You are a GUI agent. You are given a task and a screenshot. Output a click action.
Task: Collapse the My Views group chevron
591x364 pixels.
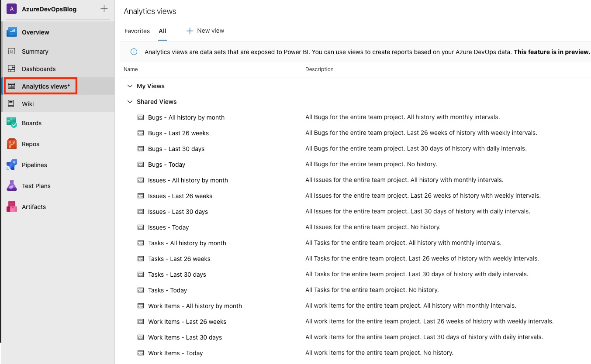[129, 86]
